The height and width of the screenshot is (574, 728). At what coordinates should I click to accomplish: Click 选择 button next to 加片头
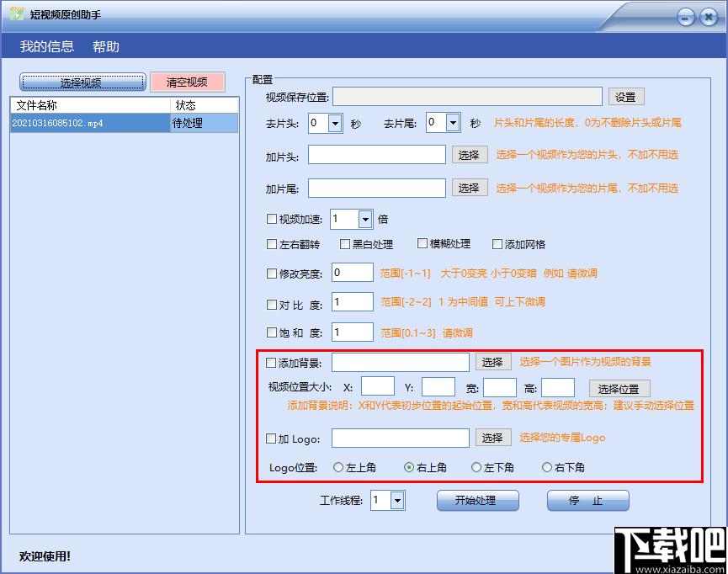tap(470, 155)
